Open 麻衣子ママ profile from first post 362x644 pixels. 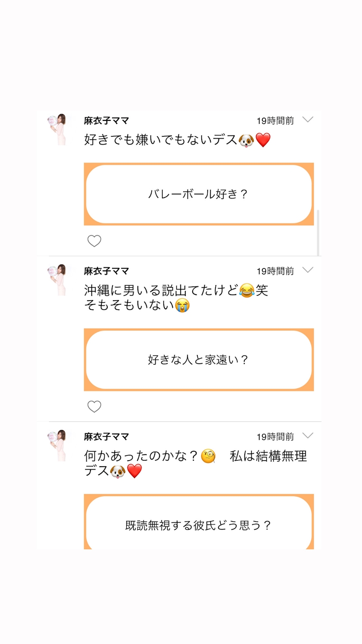tap(106, 121)
